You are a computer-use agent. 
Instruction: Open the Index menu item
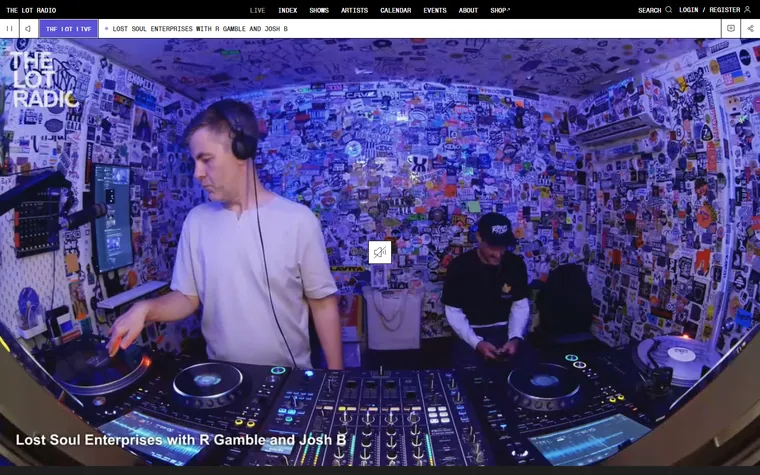coord(287,10)
